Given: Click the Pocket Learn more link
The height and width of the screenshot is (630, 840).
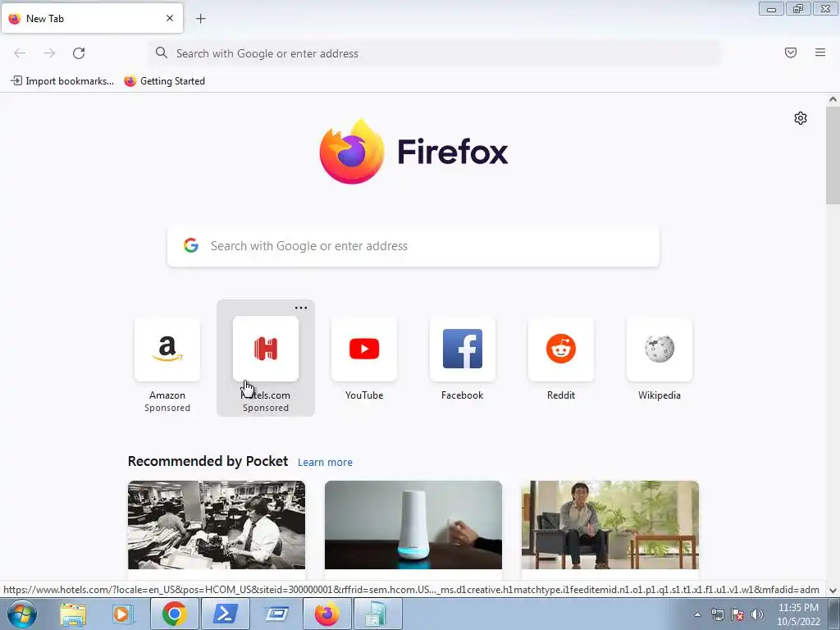Looking at the screenshot, I should (x=325, y=463).
